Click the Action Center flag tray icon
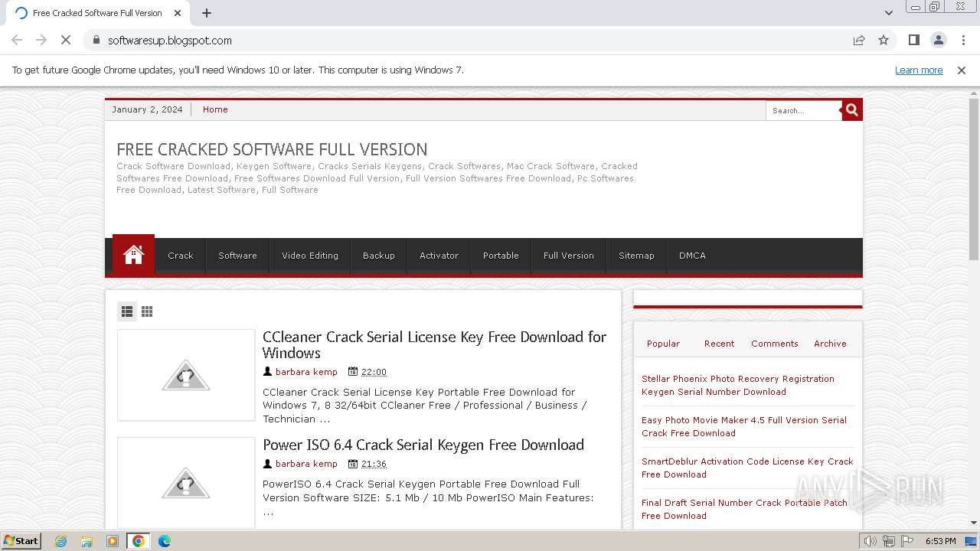 click(x=907, y=541)
